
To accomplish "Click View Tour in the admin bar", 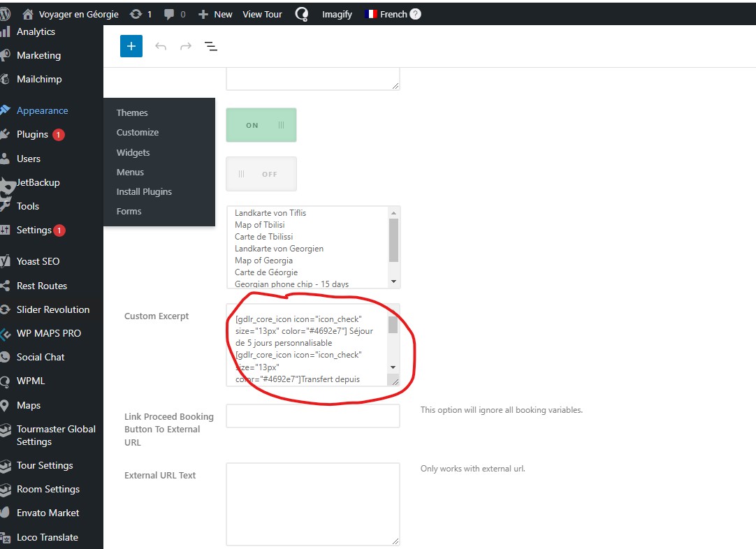I will click(262, 15).
